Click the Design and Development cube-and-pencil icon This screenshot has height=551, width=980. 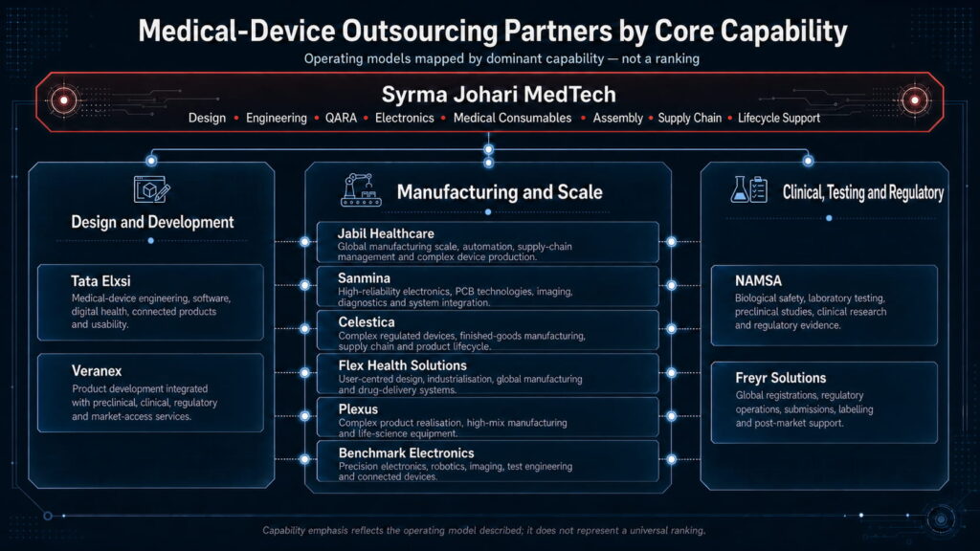[x=152, y=189]
